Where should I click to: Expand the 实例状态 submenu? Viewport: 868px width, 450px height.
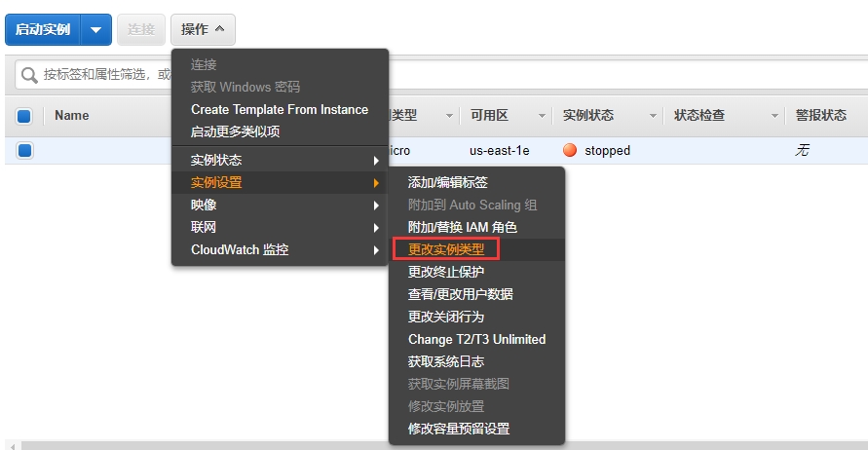pyautogui.click(x=279, y=160)
